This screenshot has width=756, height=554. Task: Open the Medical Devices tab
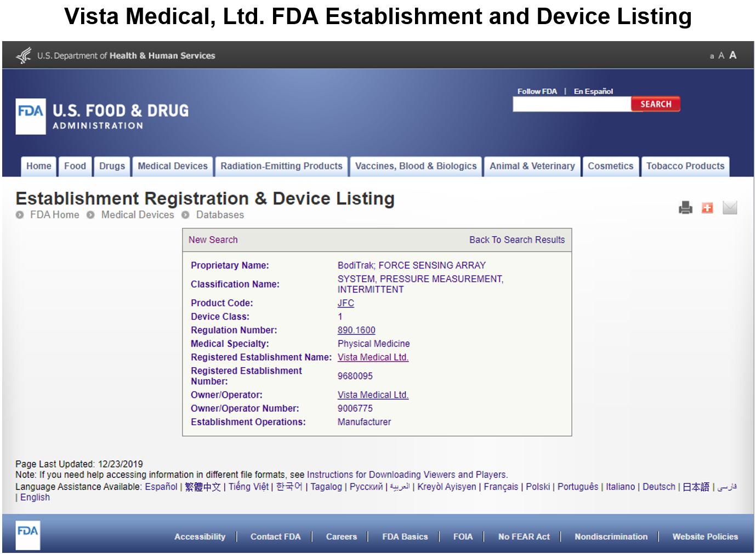pos(173,166)
